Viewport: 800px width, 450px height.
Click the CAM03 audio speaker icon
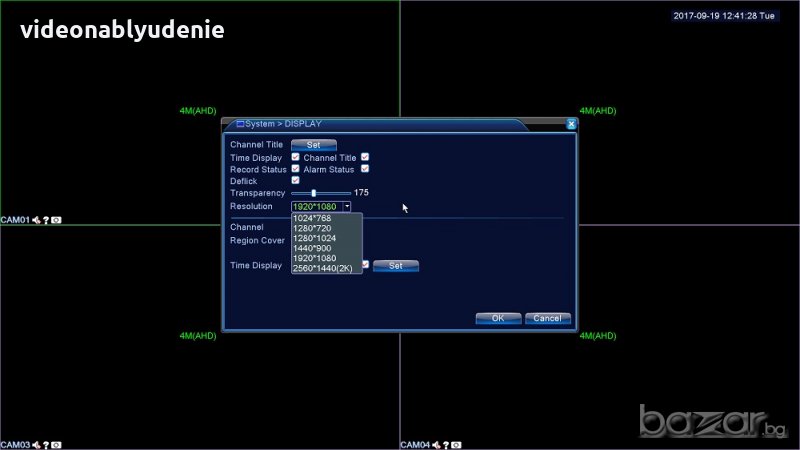coord(36,444)
